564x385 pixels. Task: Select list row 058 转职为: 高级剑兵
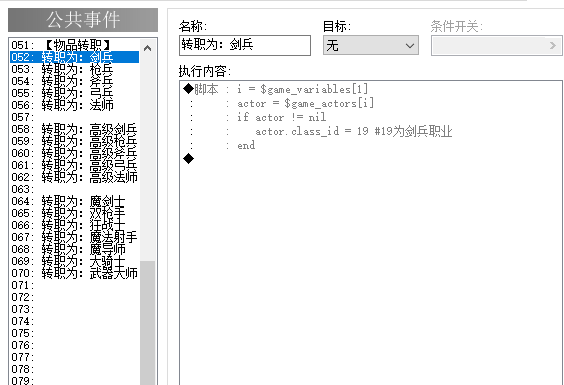74,129
